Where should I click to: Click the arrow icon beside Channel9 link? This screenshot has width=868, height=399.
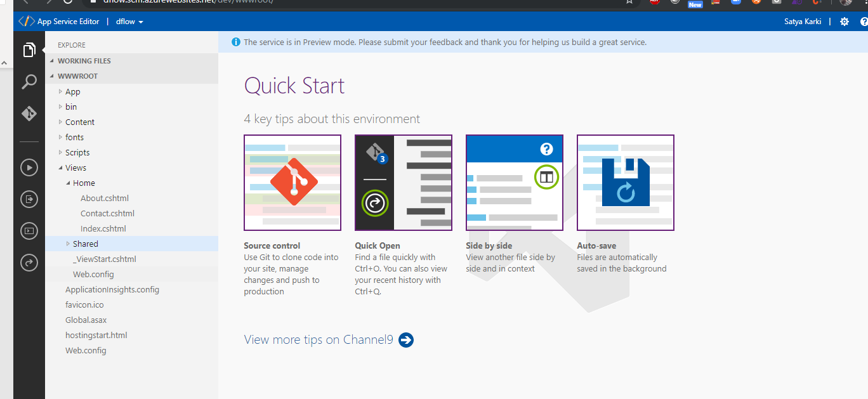click(406, 340)
